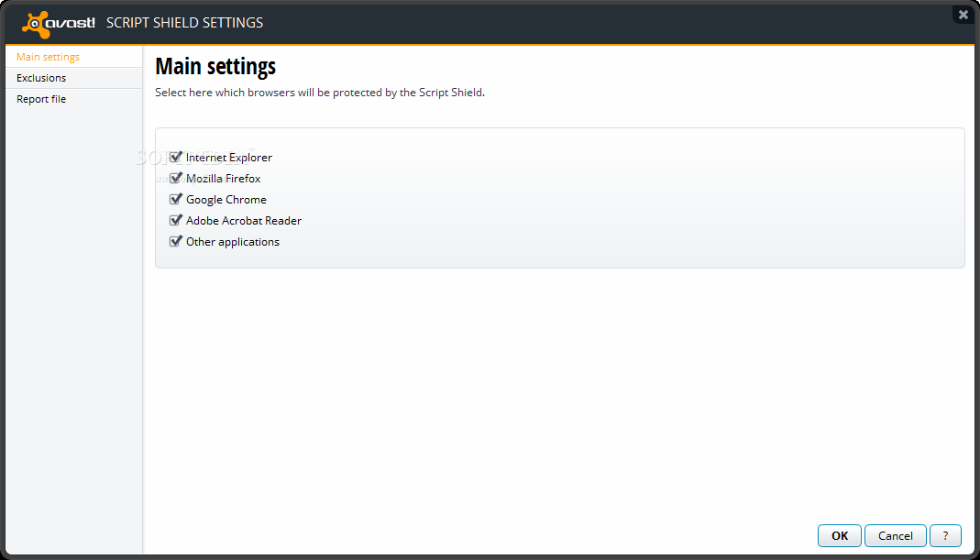The image size is (980, 560).
Task: Uncheck the Other applications checkbox
Action: pyautogui.click(x=176, y=241)
